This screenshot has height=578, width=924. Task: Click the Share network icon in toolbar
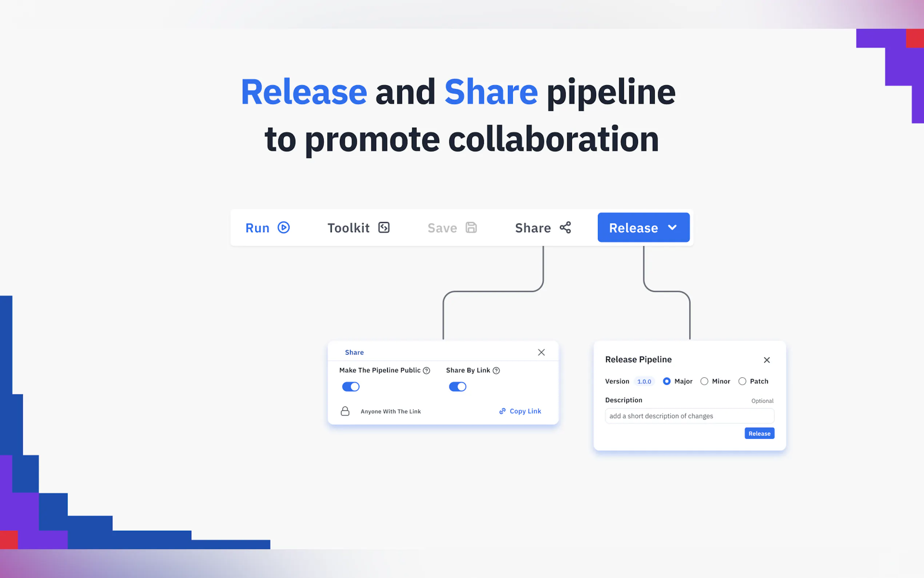click(x=565, y=227)
